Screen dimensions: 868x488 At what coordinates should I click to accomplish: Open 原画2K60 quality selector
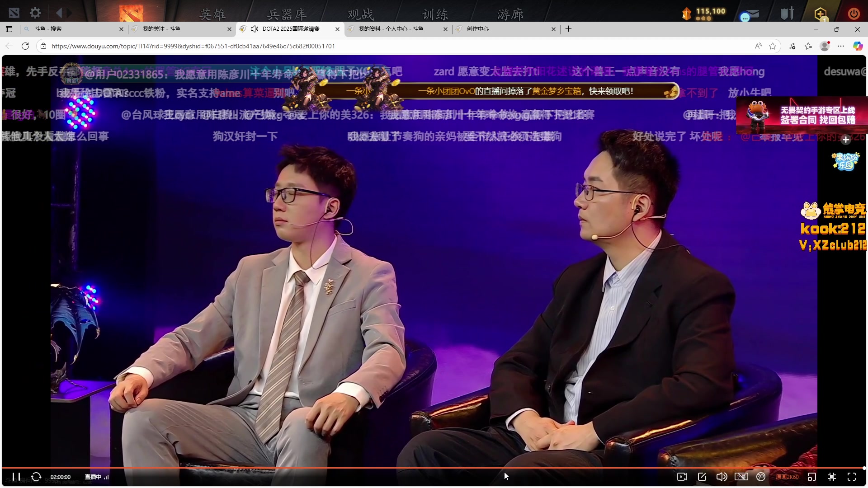[x=787, y=477]
